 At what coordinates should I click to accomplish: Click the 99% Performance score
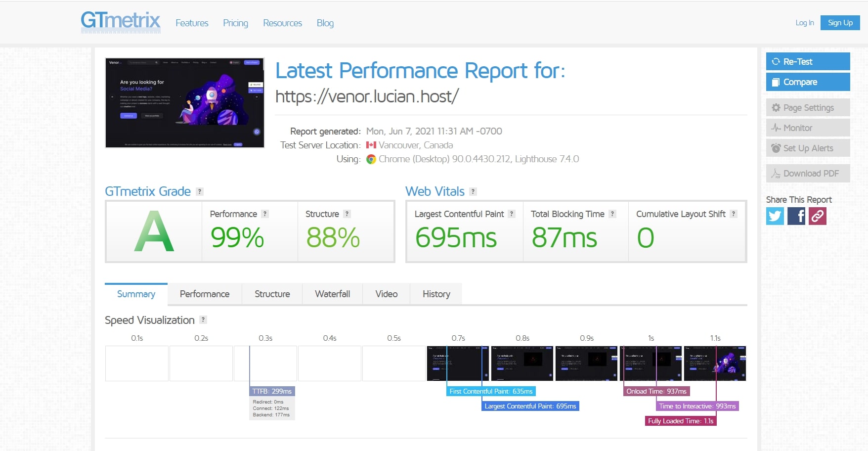pyautogui.click(x=237, y=237)
